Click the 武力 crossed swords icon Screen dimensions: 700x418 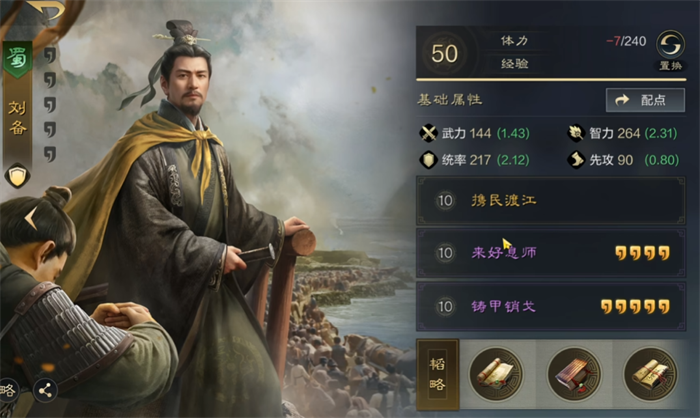pyautogui.click(x=429, y=133)
